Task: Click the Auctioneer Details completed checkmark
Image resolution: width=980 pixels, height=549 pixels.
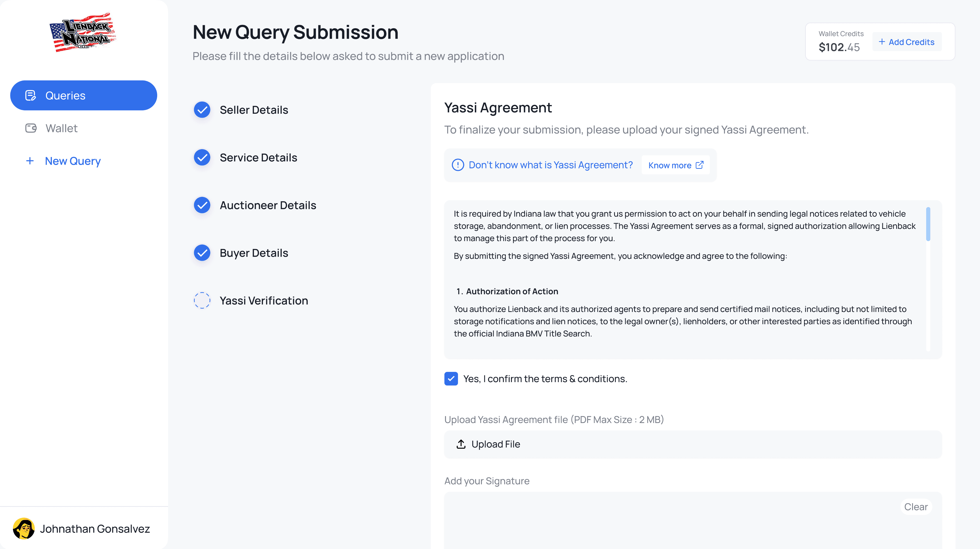Action: click(202, 205)
